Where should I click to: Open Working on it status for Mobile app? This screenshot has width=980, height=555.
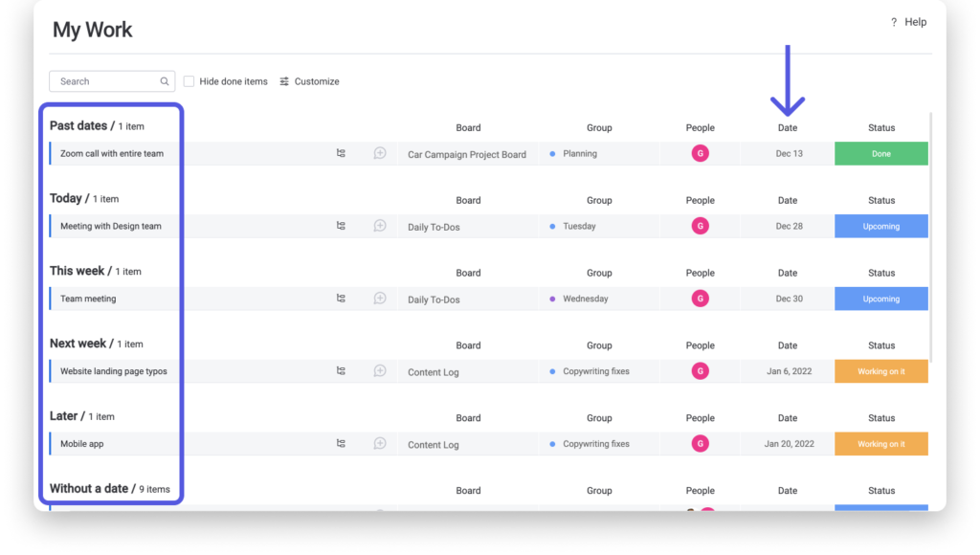point(880,444)
